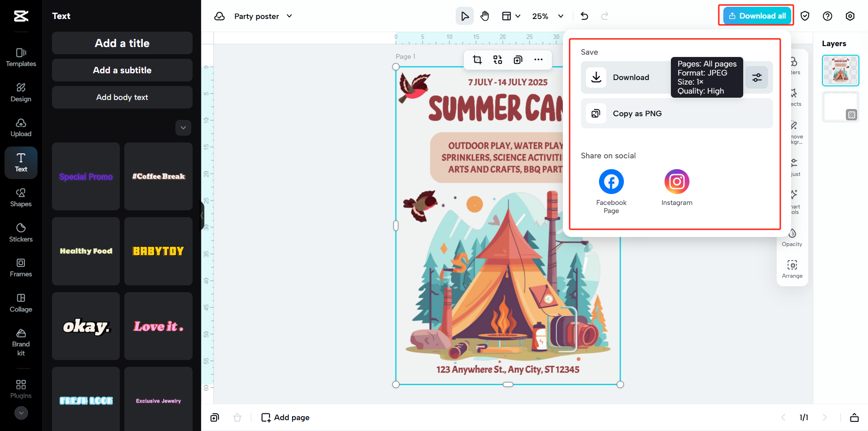Screen dimensions: 868x431
Task: Select the Text tool in the left sidebar
Action: (x=21, y=162)
